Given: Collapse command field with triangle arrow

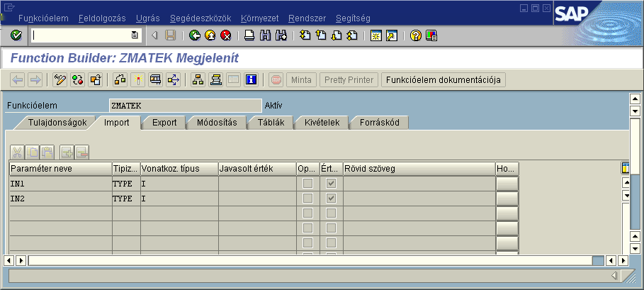Looking at the screenshot, I should click(154, 35).
